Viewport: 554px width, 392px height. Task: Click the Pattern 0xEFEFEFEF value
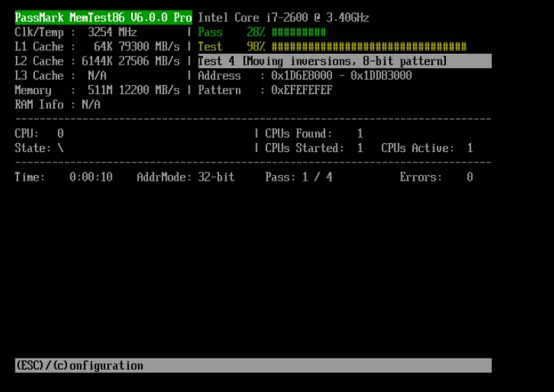click(x=301, y=90)
